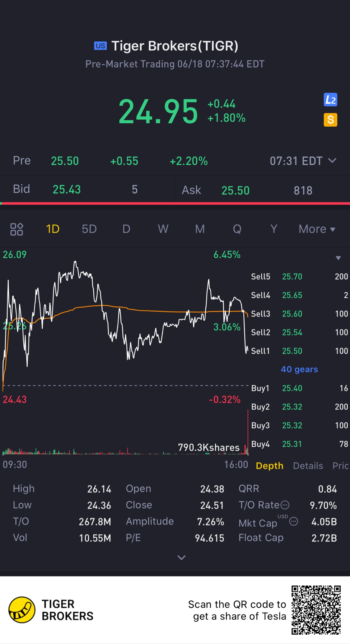Tap Scan the QR code promo text
350x644 pixels.
237,610
